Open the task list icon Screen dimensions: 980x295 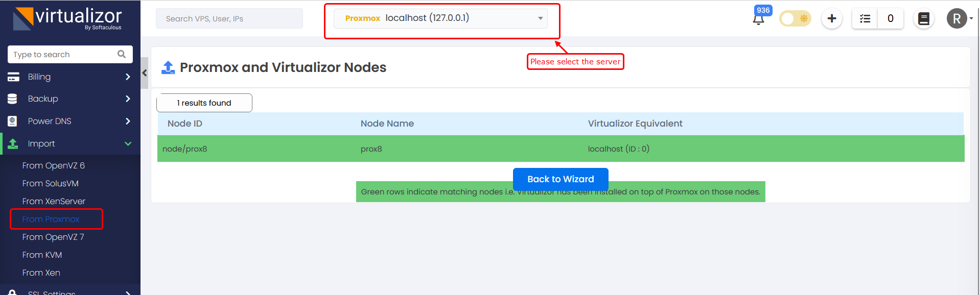tap(865, 19)
